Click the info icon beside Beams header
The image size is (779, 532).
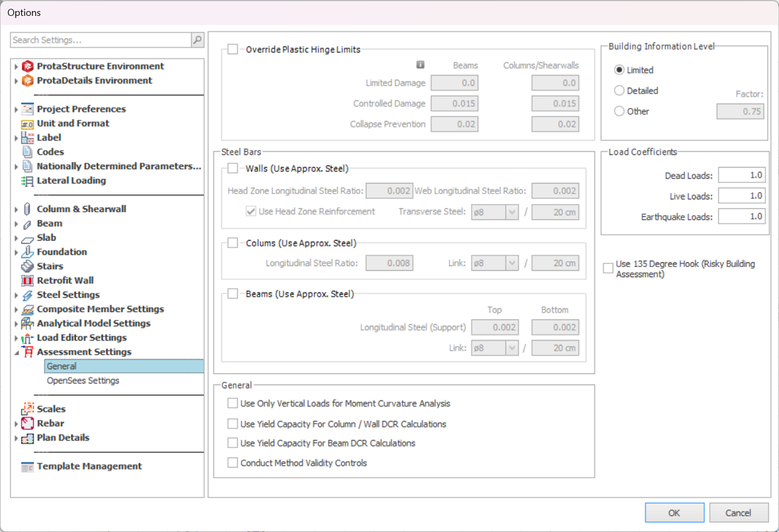click(x=420, y=65)
